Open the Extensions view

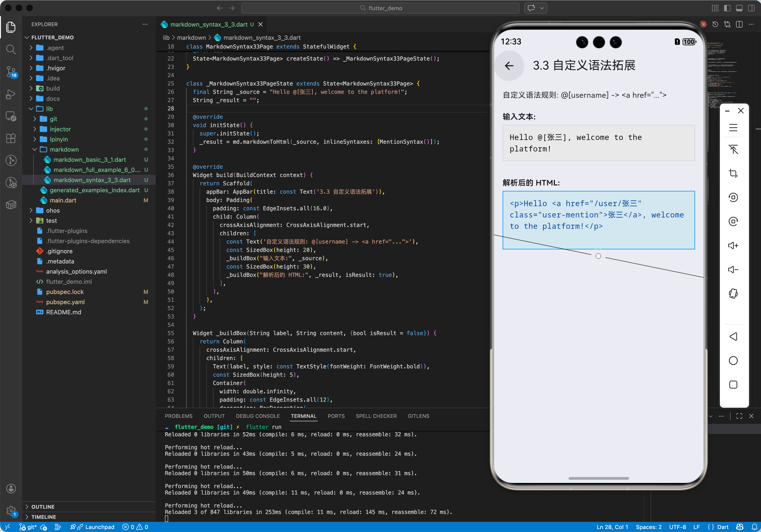click(x=11, y=138)
